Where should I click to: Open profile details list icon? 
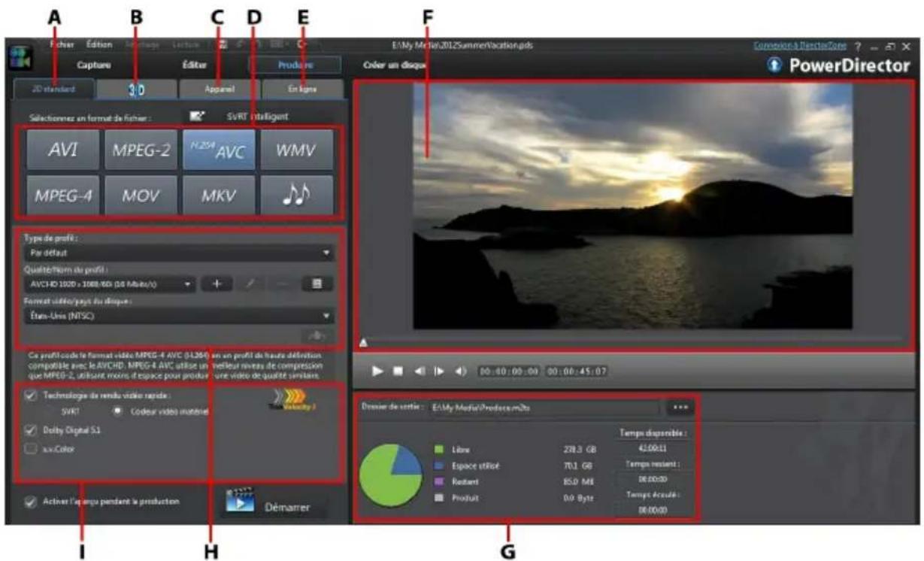[x=317, y=285]
